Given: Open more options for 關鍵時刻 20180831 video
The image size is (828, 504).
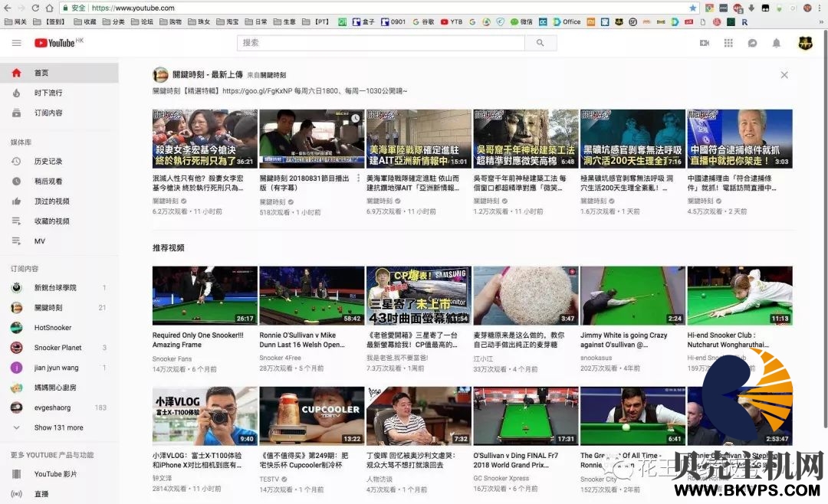Looking at the screenshot, I should 359,178.
